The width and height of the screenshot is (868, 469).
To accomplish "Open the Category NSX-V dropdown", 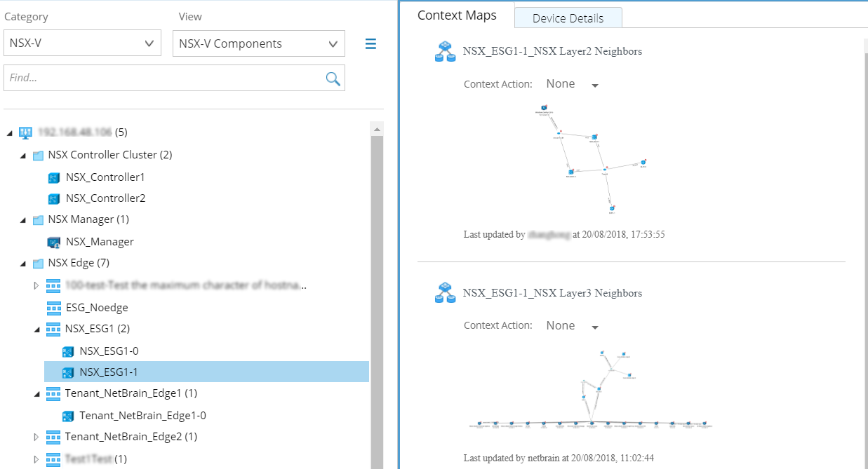I will [82, 43].
